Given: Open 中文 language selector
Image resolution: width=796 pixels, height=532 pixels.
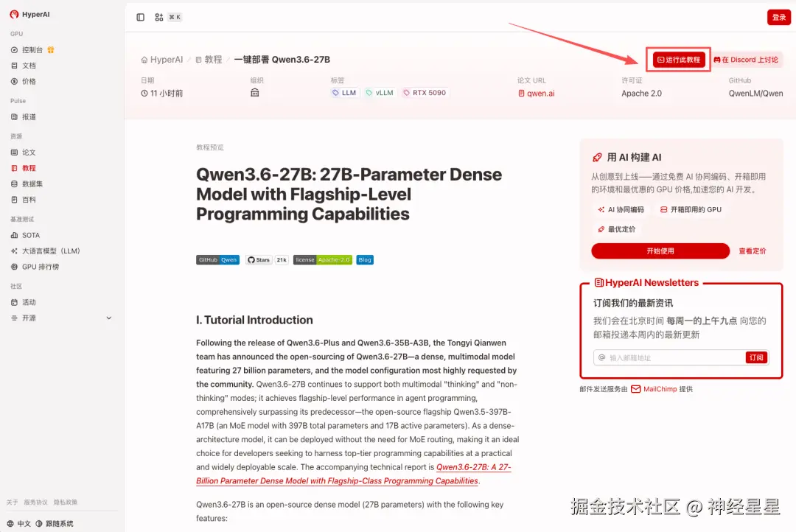Looking at the screenshot, I should (18, 523).
